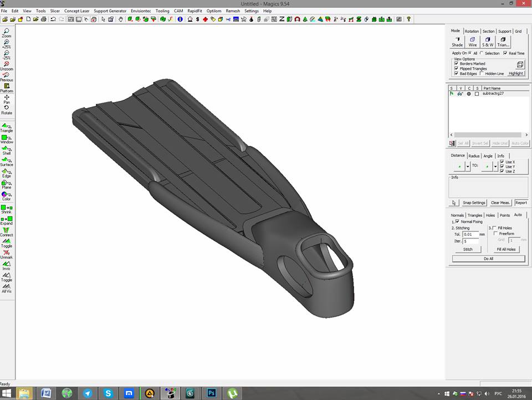Toggle Real Time checkbox
Screen dimensions: 532x400
pyautogui.click(x=505, y=53)
